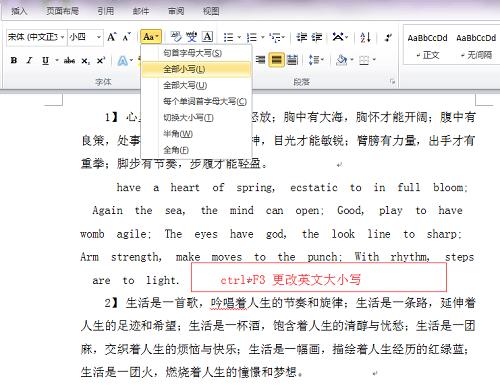Expand the Borders options arrow
The image size is (500, 385).
374,60
